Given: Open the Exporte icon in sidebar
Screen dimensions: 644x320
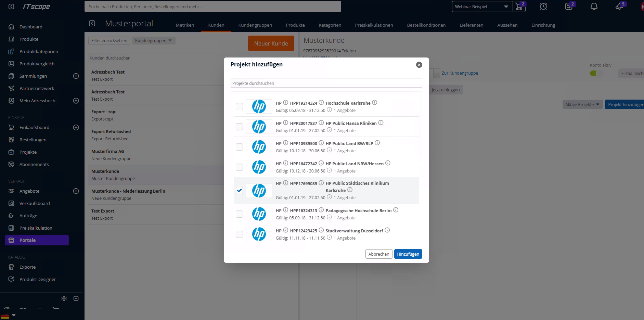Looking at the screenshot, I should click(x=11, y=267).
